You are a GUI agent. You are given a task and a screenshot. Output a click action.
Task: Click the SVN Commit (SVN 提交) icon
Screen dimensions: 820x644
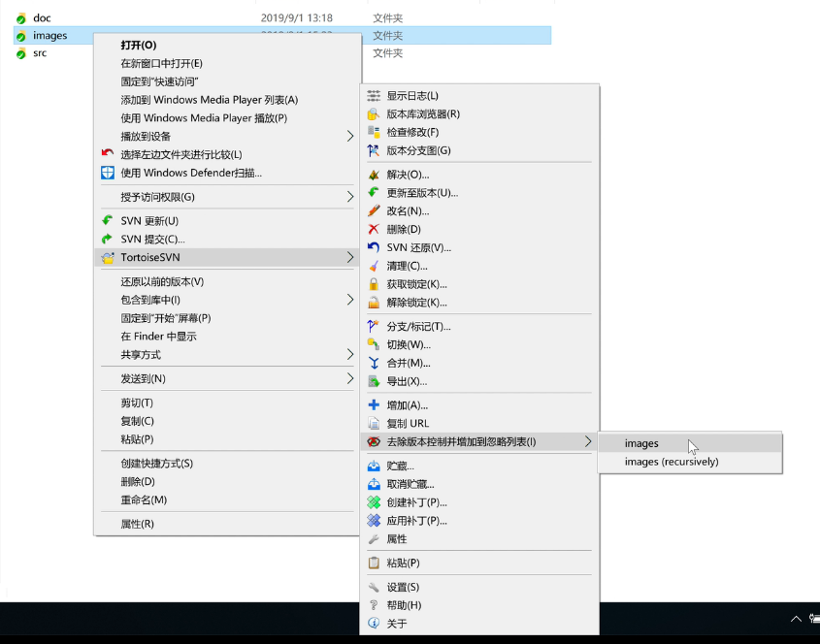coord(107,239)
